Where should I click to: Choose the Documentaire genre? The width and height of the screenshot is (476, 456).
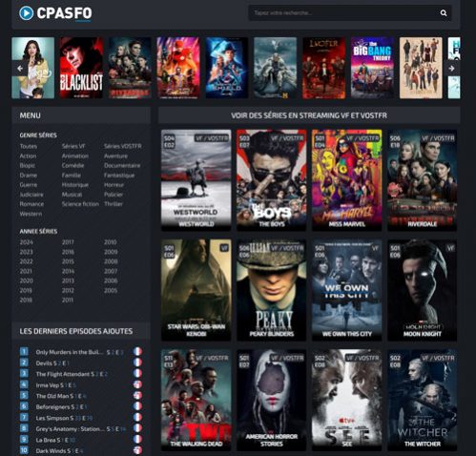[x=122, y=166]
